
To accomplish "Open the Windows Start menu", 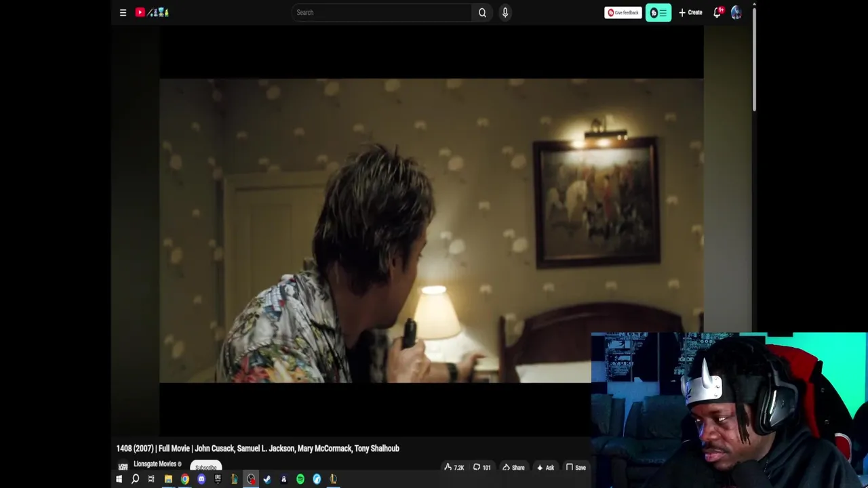I will [x=119, y=479].
